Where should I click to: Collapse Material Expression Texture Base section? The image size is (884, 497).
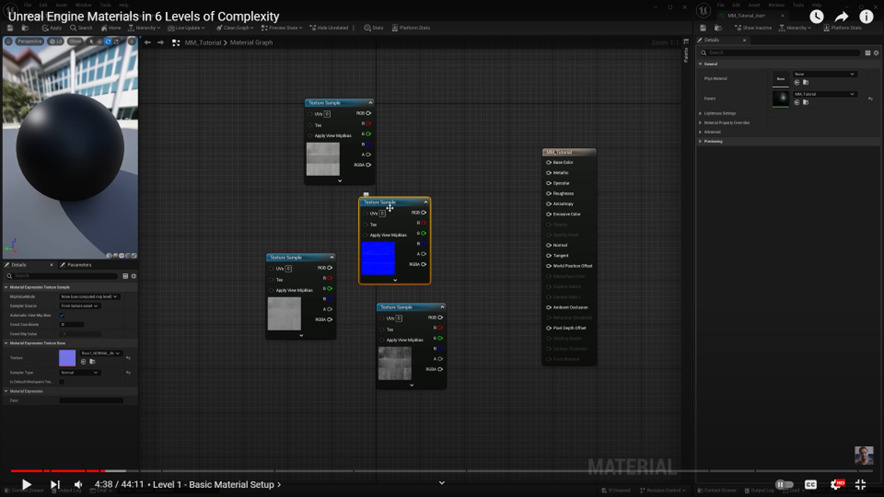click(x=6, y=343)
